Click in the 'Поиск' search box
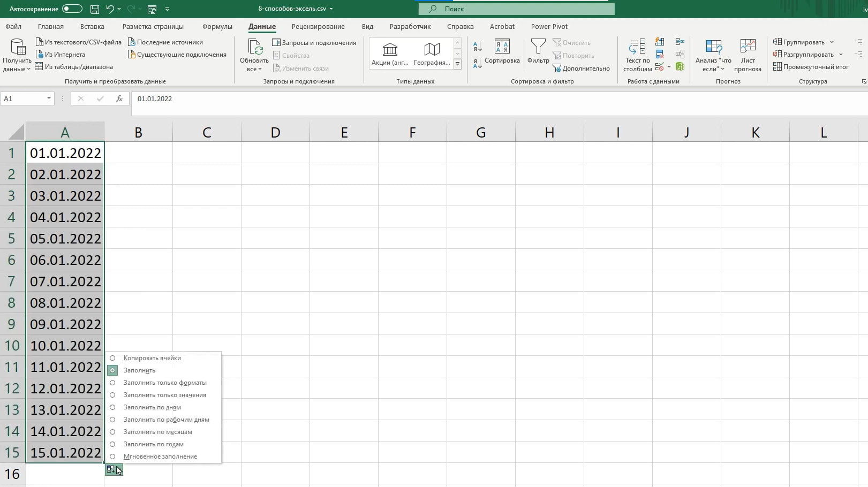Viewport: 868px width, 487px height. (x=516, y=9)
